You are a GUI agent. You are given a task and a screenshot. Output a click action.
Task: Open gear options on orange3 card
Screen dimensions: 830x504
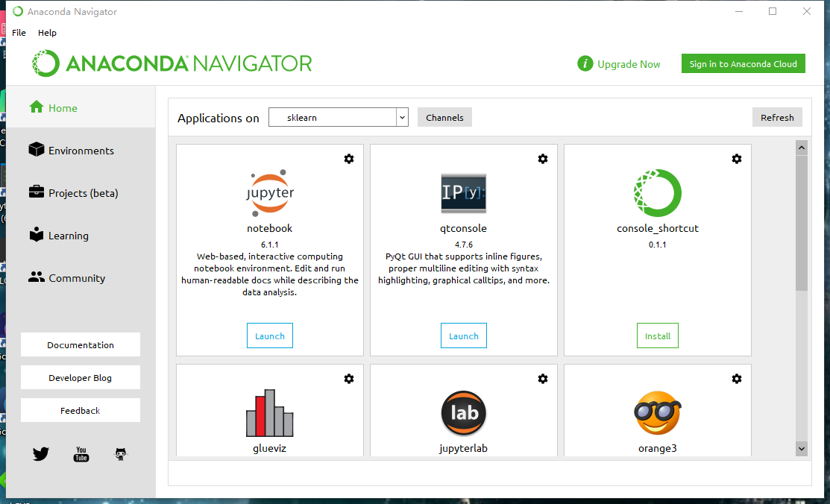pos(736,379)
